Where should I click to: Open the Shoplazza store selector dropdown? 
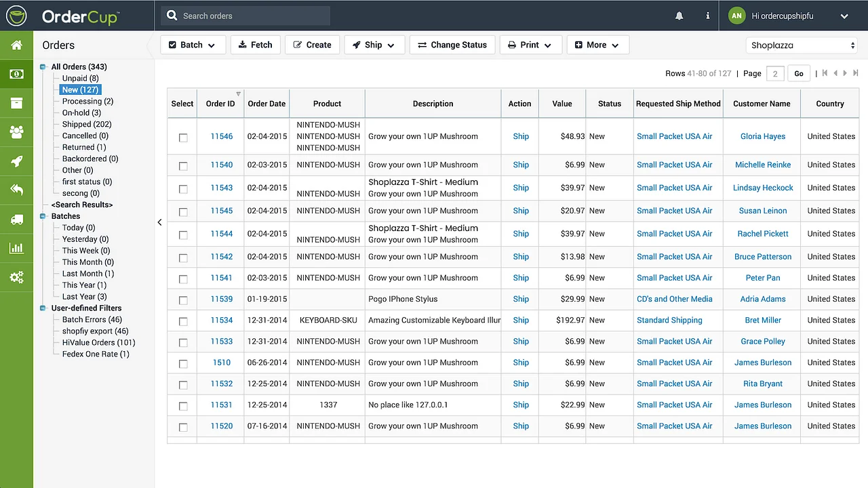[x=802, y=45]
